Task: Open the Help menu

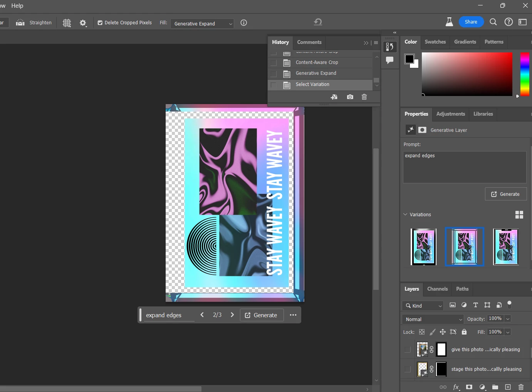Action: pos(17,5)
